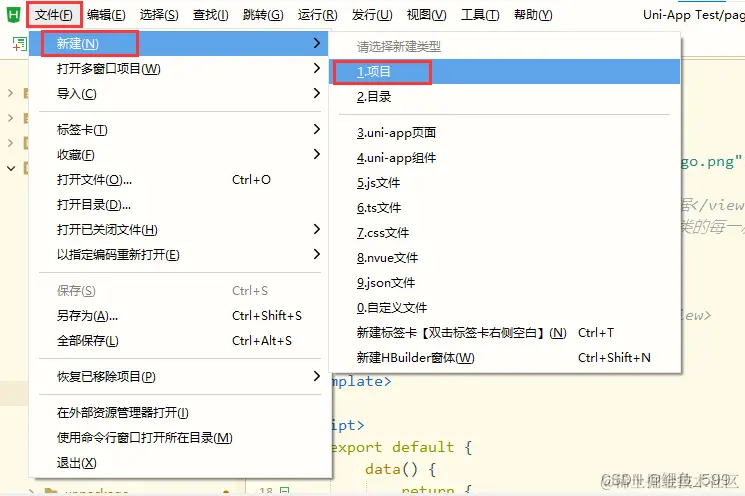Choose 全部保存(L) entry
The width and height of the screenshot is (745, 496).
point(179,341)
